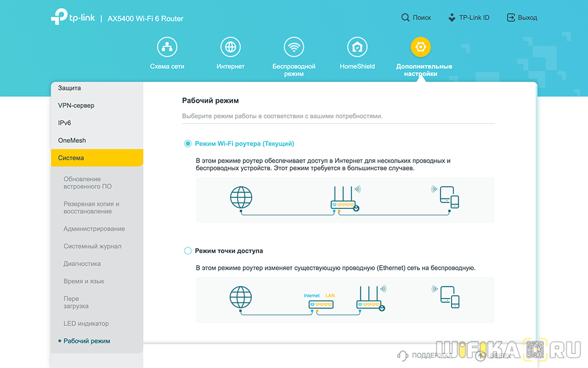Select Режим точки доступа radio button
The height and width of the screenshot is (368, 588).
click(x=188, y=251)
